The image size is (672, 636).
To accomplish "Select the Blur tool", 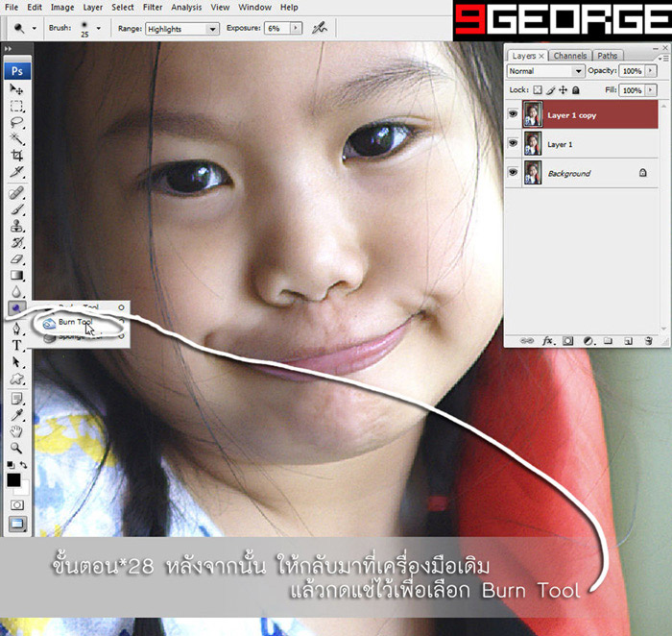I will coord(16,292).
